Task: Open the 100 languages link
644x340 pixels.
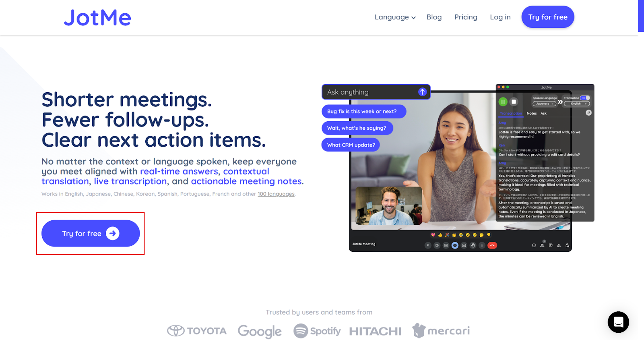Action: point(276,194)
